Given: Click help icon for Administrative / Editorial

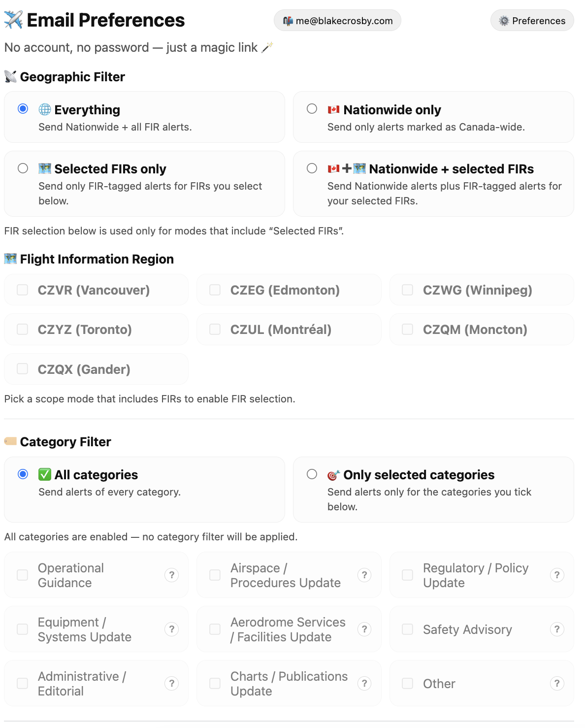Looking at the screenshot, I should click(171, 683).
